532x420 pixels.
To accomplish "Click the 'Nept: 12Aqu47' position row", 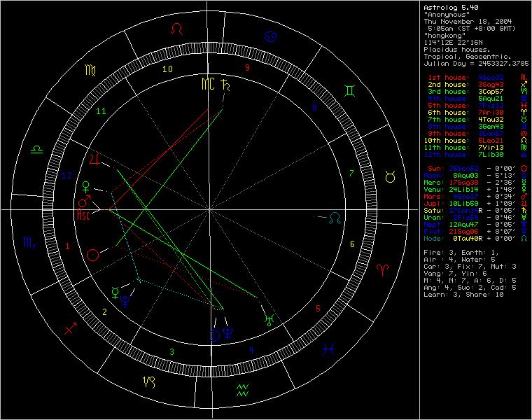I will 476,225.
